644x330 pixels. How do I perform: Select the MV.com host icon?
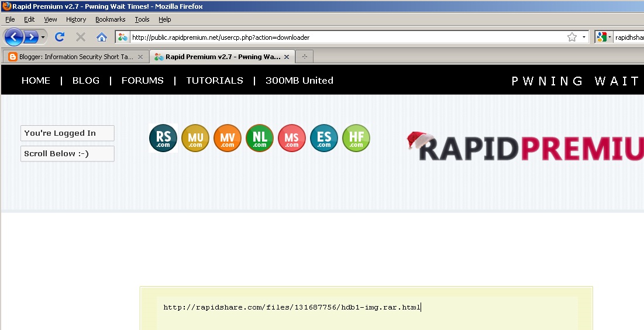tap(227, 138)
